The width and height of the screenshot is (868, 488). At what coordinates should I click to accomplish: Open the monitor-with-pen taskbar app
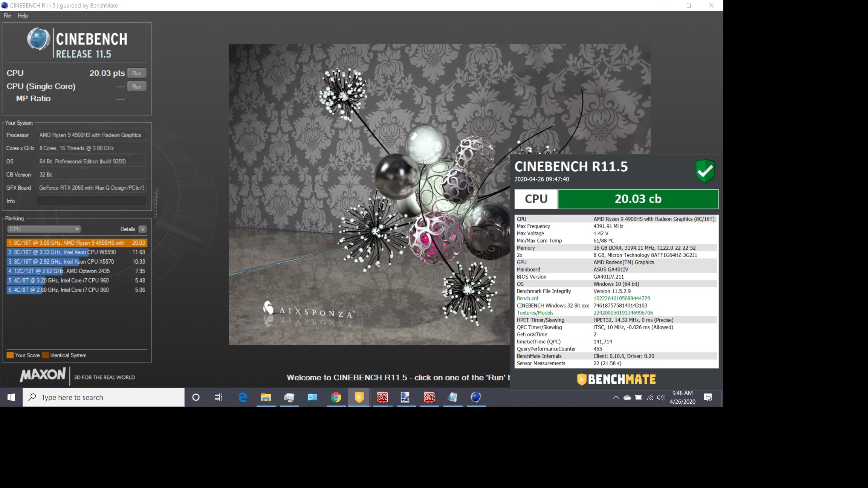click(405, 397)
